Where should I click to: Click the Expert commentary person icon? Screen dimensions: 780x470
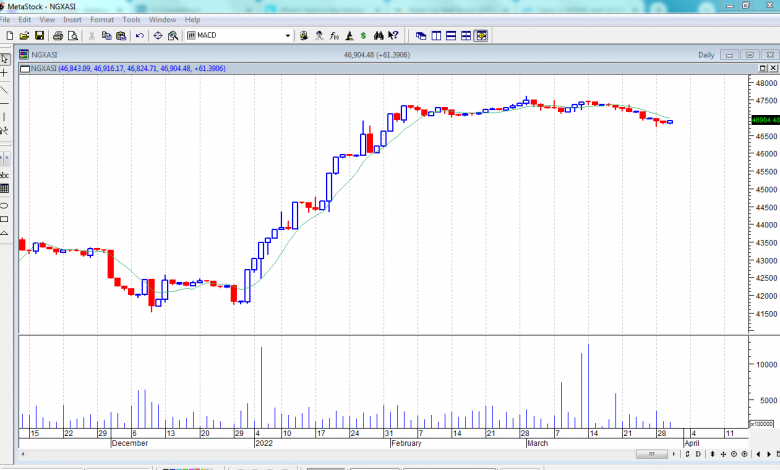coord(319,35)
